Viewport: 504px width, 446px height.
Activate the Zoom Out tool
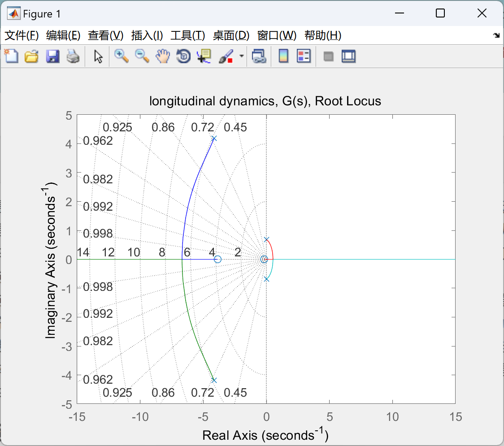point(142,56)
